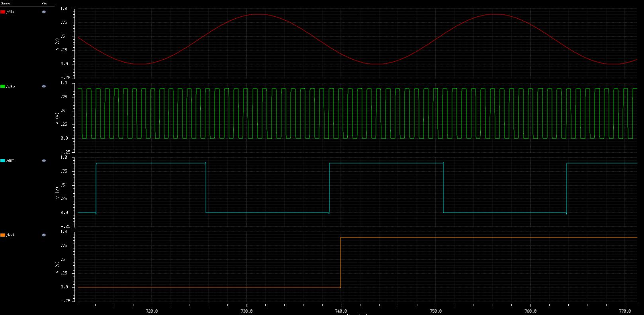Screen dimensions: 644x315
Task: Click the Name column header
Action: (x=6, y=3)
